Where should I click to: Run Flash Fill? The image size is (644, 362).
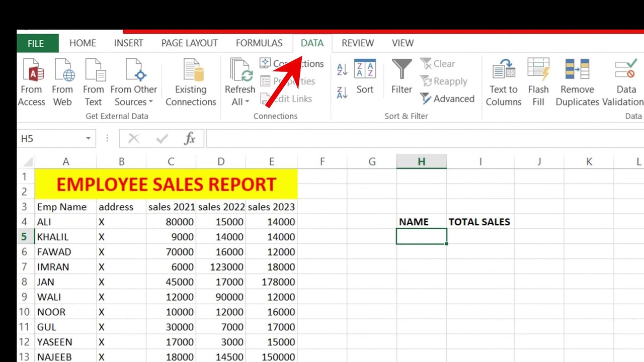tap(538, 82)
